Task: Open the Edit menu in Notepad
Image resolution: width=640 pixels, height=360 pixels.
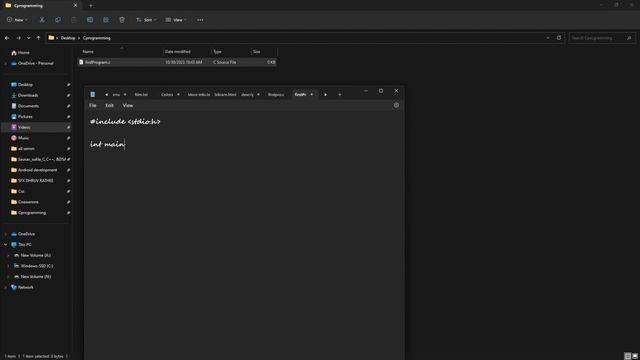Action: point(109,105)
